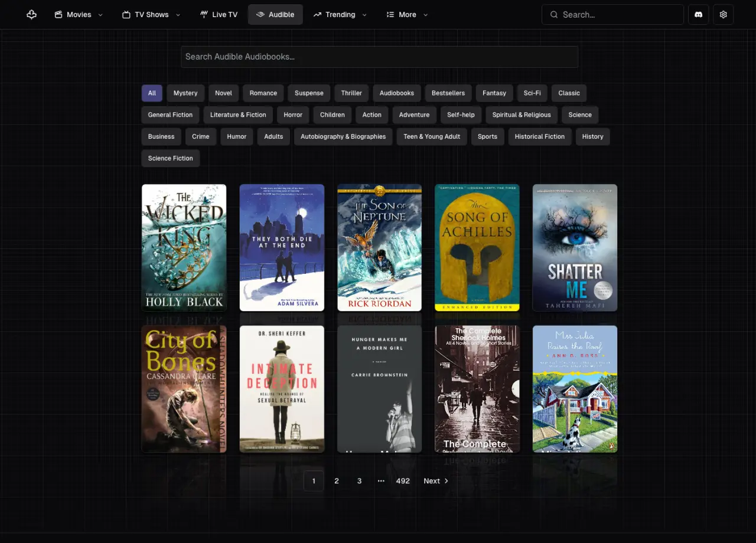Show Historical Fiction audiobooks

tap(540, 137)
